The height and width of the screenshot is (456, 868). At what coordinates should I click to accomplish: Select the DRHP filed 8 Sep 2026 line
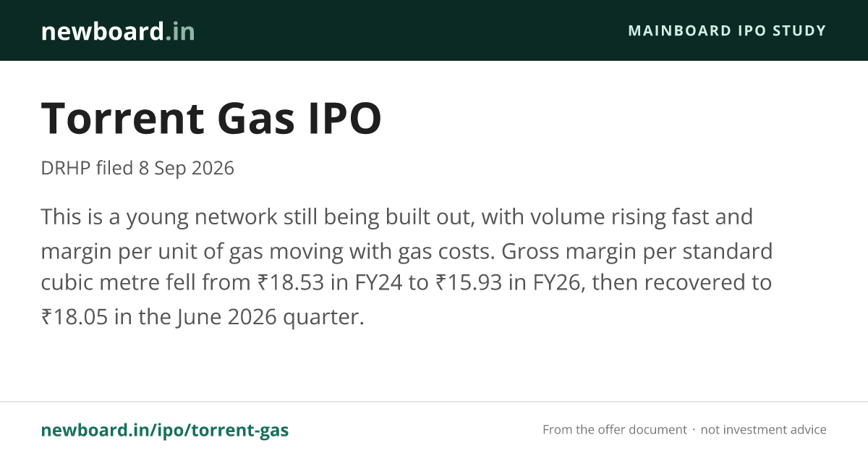point(137,168)
